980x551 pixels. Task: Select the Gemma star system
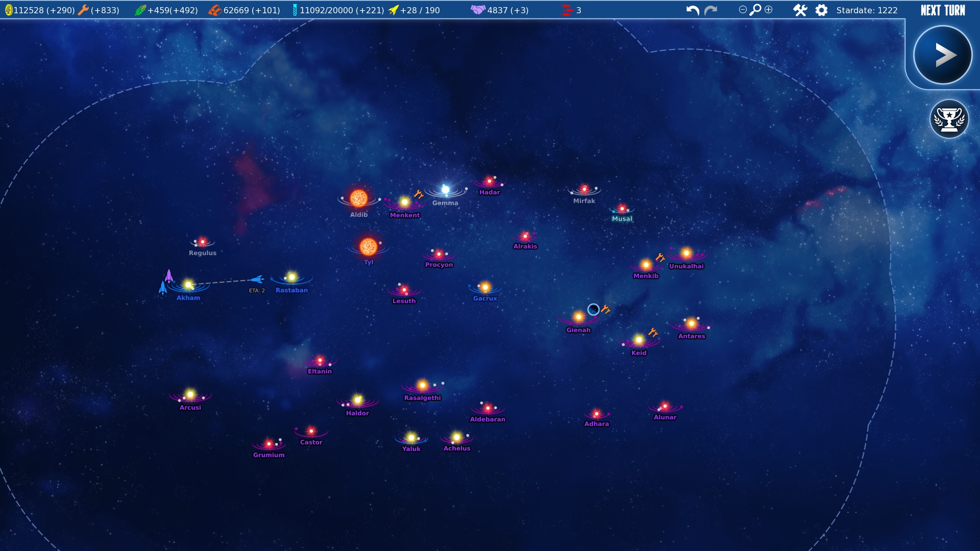(x=445, y=190)
